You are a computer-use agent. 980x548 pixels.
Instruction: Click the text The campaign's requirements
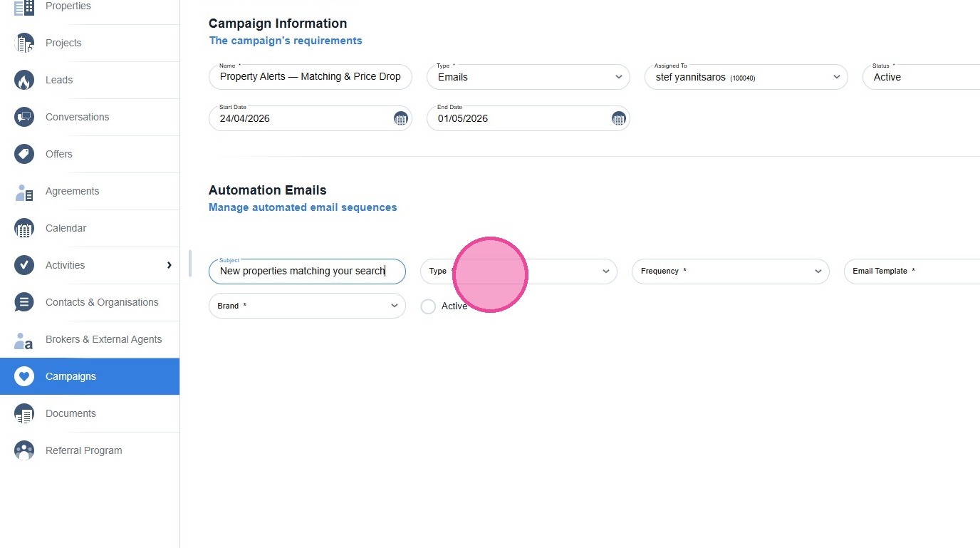(x=286, y=41)
